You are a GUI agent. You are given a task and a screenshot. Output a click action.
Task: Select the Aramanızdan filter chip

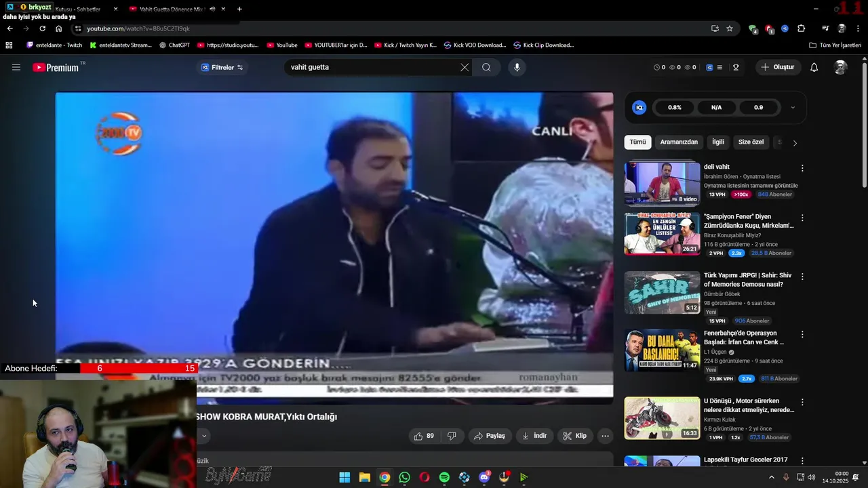(x=679, y=142)
